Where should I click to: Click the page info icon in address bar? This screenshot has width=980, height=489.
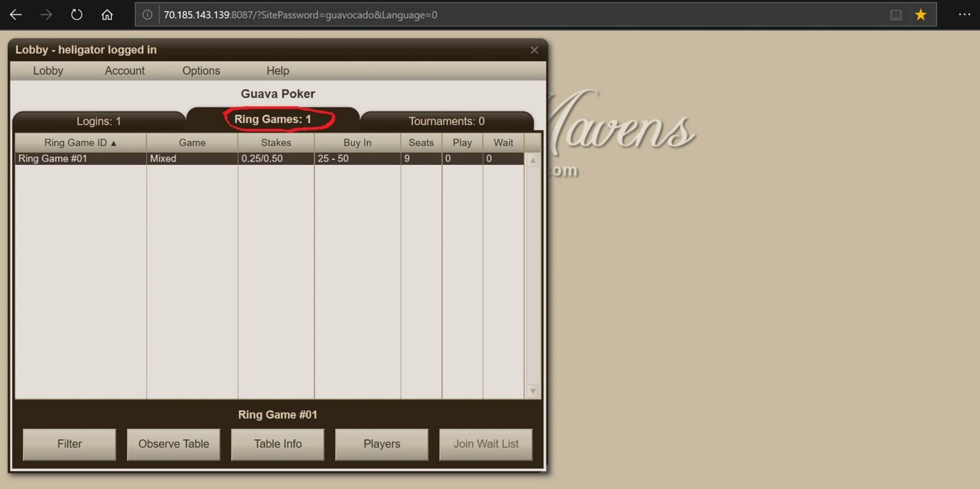(x=148, y=15)
